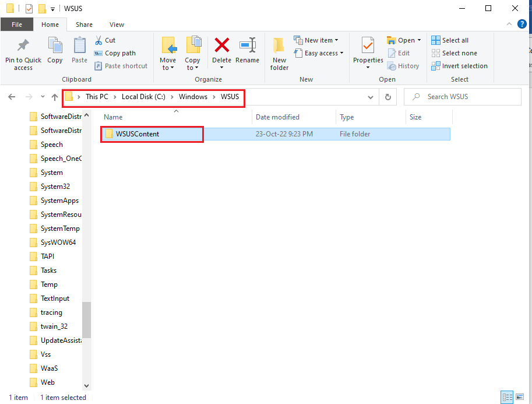Click Select none
The height and width of the screenshot is (404, 532).
455,53
